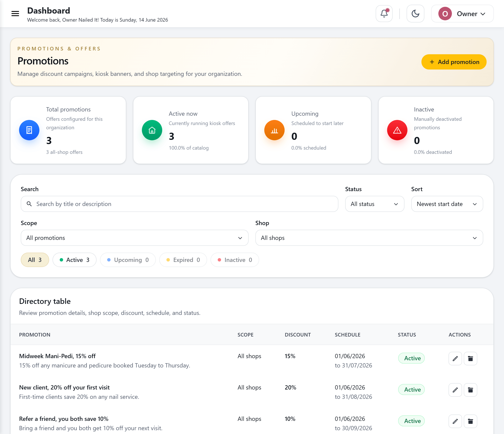The image size is (504, 434).
Task: Select the Expired 0 filter chip
Action: 183,260
